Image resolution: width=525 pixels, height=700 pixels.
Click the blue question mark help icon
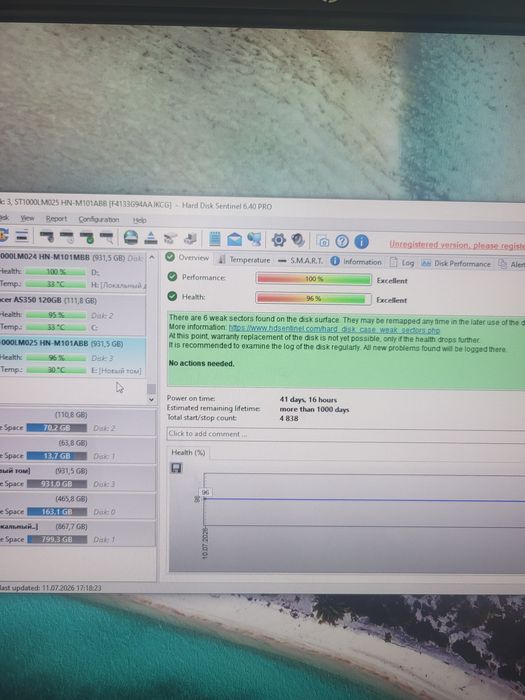[342, 242]
